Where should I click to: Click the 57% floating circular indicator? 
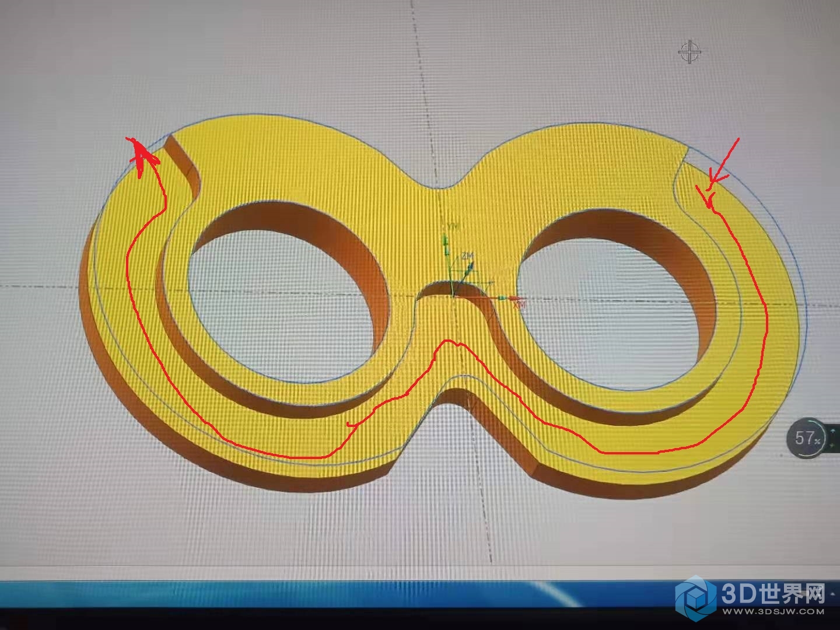(x=808, y=437)
